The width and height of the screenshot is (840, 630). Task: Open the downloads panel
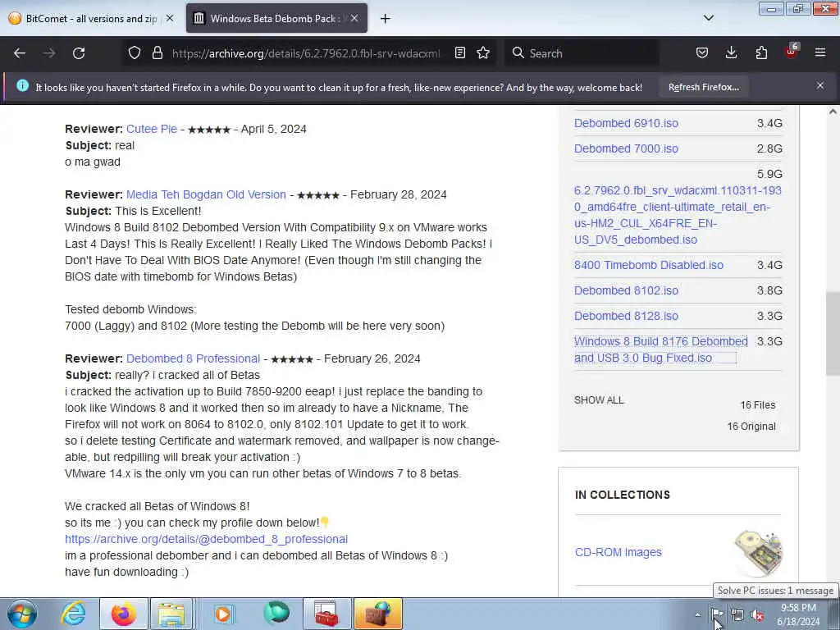731,53
